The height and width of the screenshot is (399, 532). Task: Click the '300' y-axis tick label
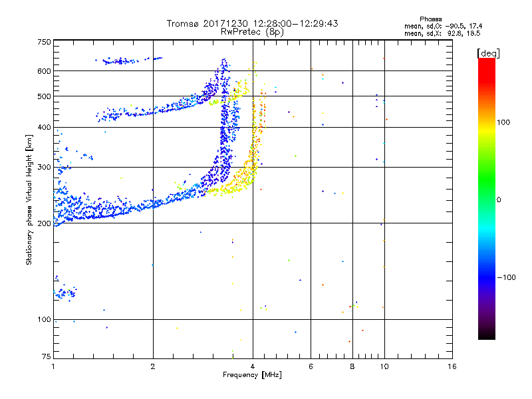44,167
